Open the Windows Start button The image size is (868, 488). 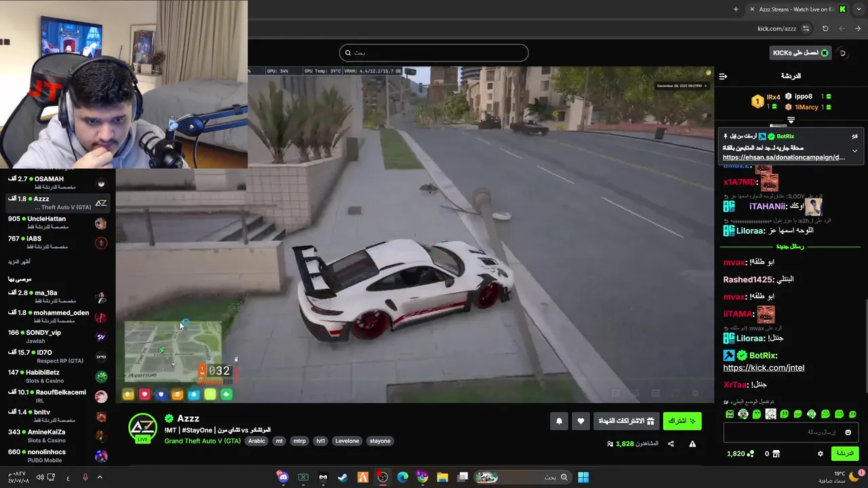583,477
